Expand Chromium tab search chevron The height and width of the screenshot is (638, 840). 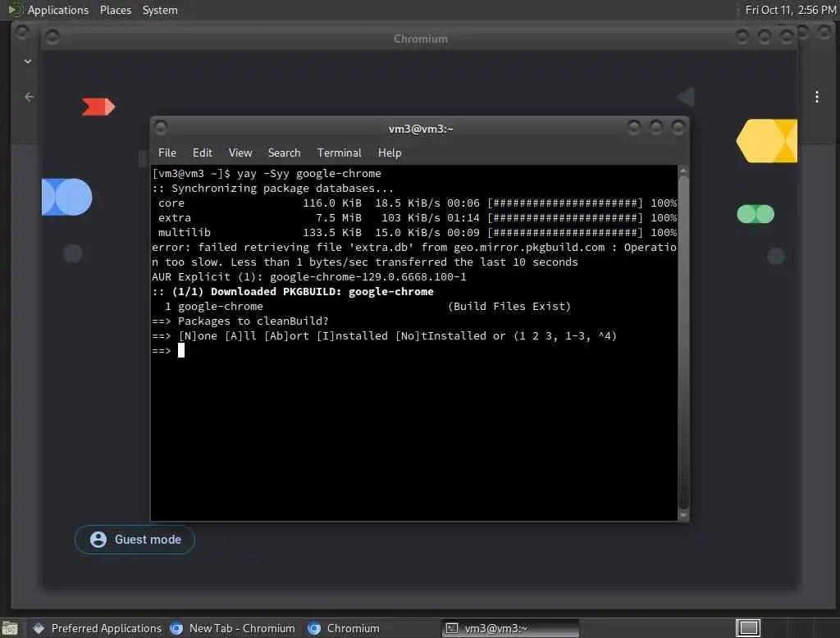point(28,61)
